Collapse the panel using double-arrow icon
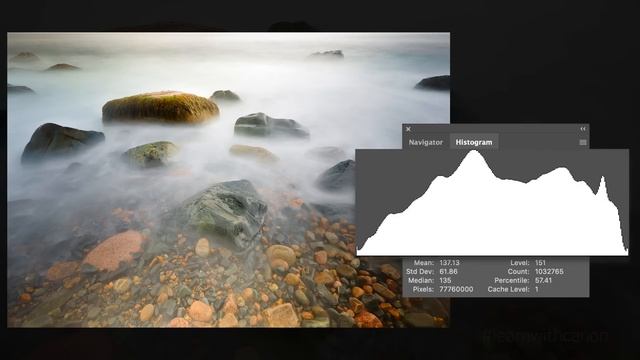 (583, 129)
